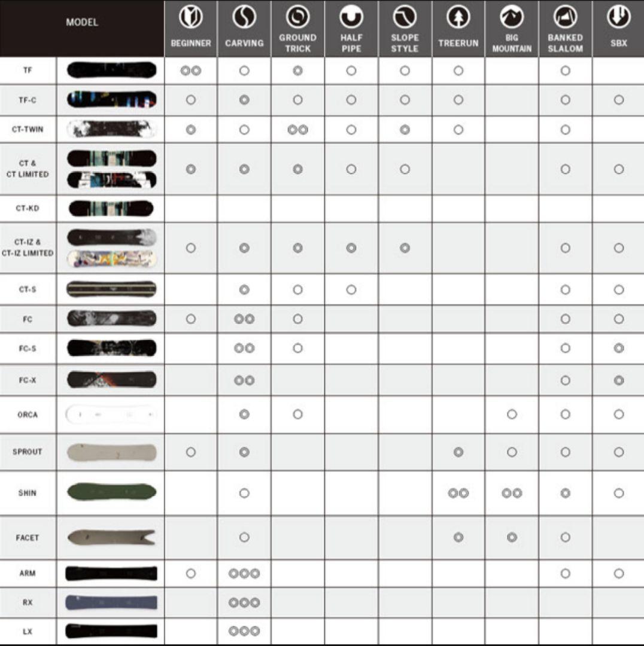The width and height of the screenshot is (644, 646).
Task: Click the Big Mountain icon
Action: click(x=512, y=18)
